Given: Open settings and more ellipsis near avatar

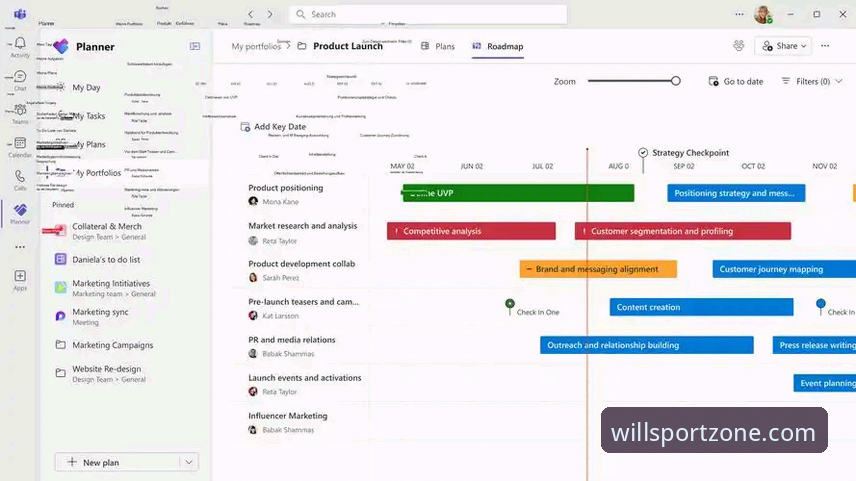Looking at the screenshot, I should point(739,14).
